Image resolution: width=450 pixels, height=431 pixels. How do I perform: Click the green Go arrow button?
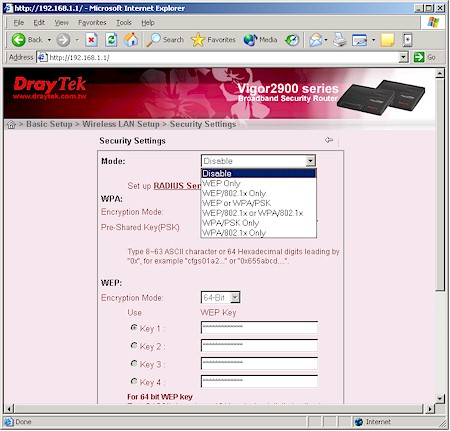click(419, 57)
